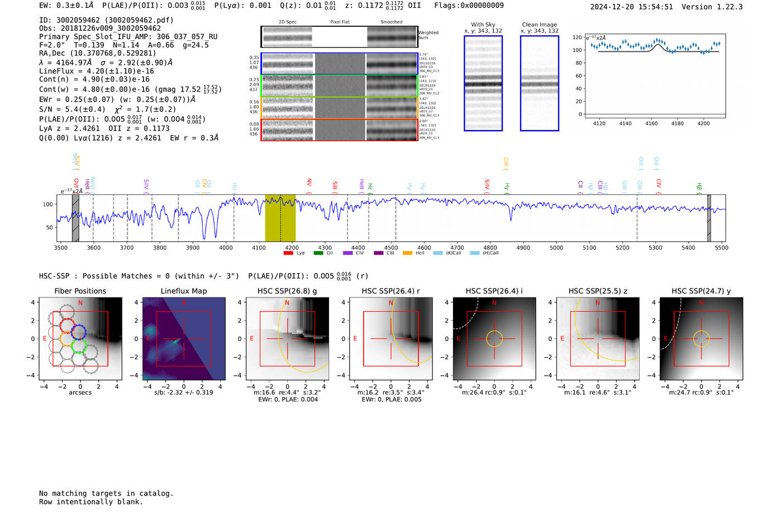Viewport: 782px width, 532px height.
Task: Open the HSC SSP(26.8) g image
Action: [287, 338]
